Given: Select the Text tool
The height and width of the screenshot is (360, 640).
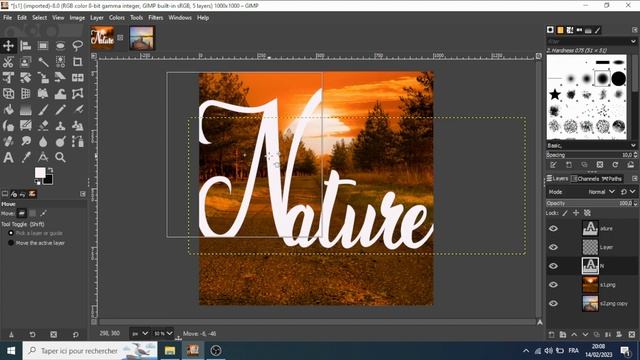Looking at the screenshot, I should [x=8, y=157].
